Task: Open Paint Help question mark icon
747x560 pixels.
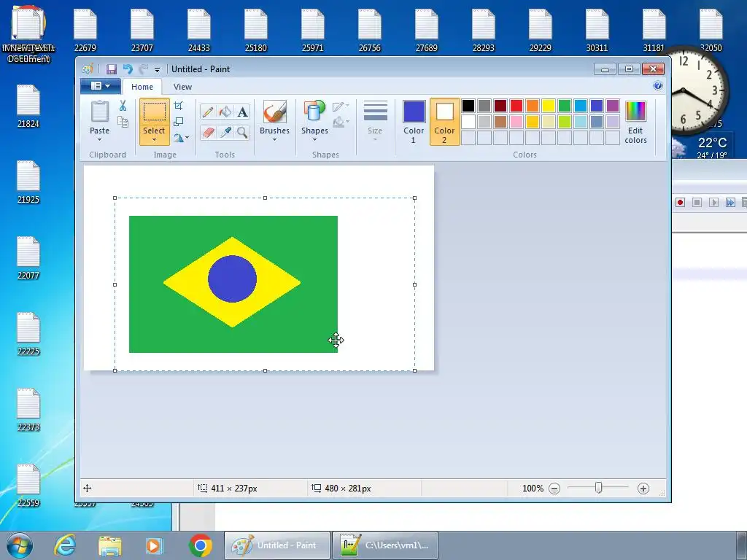Action: tap(658, 86)
